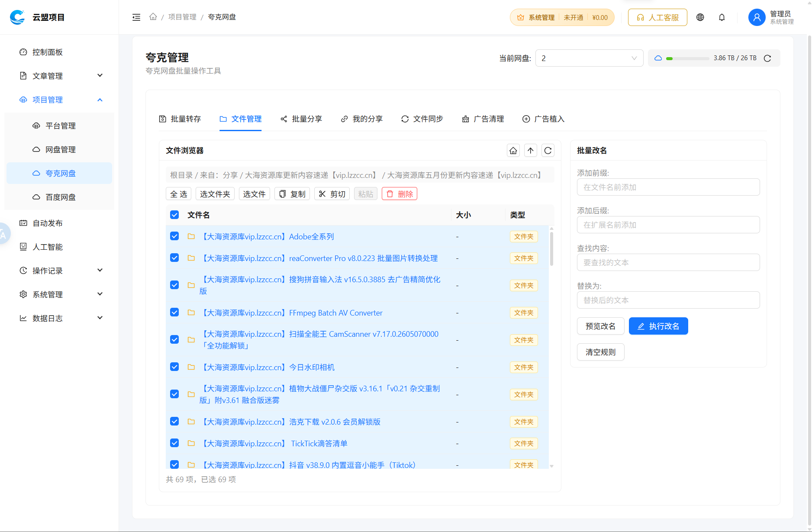Go to home via breadcrumb house icon
The width and height of the screenshot is (812, 532).
point(153,17)
